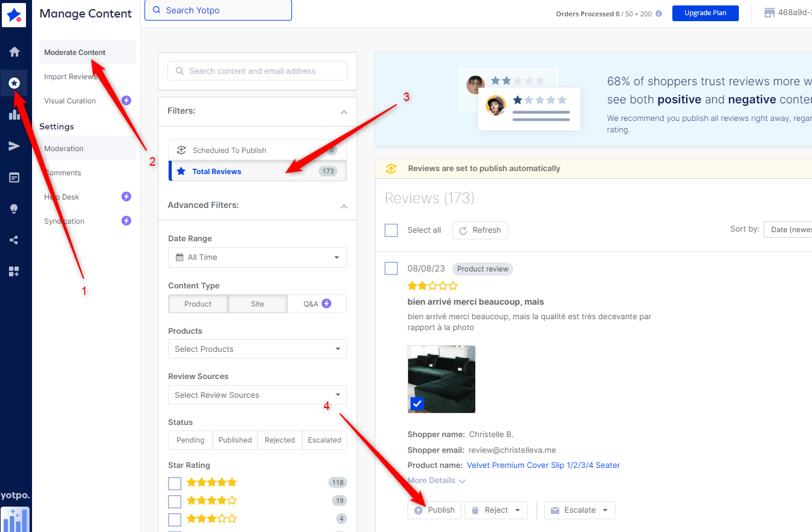Image resolution: width=812 pixels, height=532 pixels.
Task: Publish the Christelle B. review
Action: click(x=435, y=510)
